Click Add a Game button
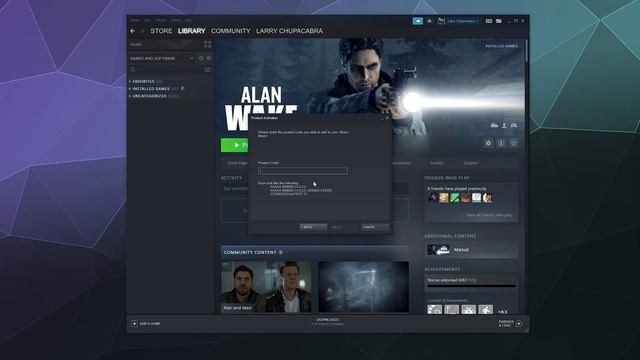Viewport: 640px width, 360px height. 146,324
